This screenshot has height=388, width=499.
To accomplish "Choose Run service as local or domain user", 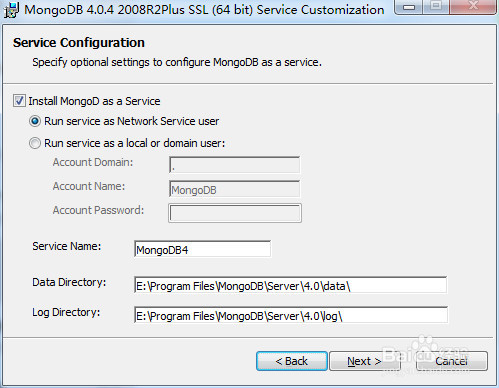I will (x=35, y=143).
